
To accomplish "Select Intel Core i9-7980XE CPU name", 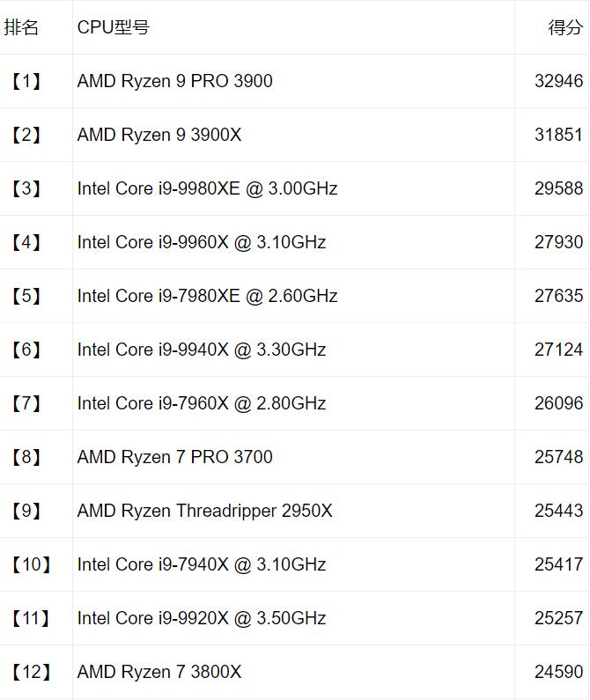I will [x=207, y=296].
